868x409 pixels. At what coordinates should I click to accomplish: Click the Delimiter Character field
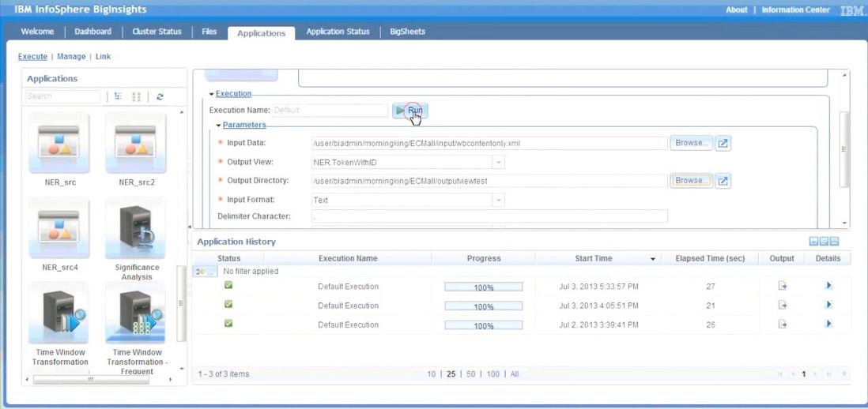pyautogui.click(x=489, y=216)
